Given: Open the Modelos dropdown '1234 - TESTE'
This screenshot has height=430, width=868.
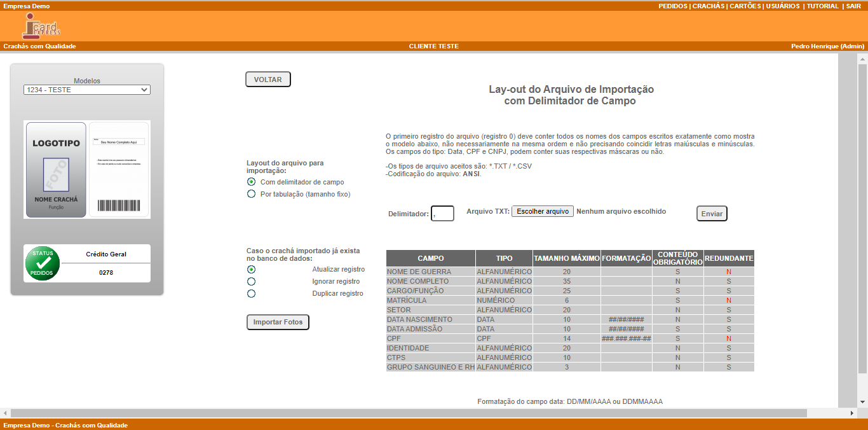Looking at the screenshot, I should (x=87, y=90).
